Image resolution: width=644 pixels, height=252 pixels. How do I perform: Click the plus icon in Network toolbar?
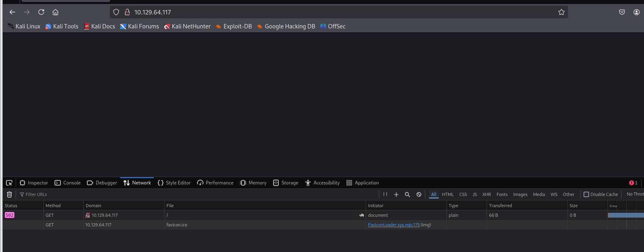[396, 194]
